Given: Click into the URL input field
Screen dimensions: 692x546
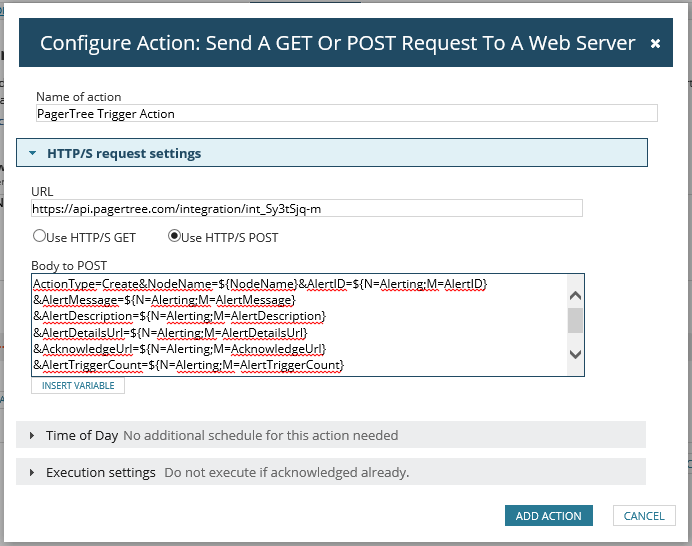Looking at the screenshot, I should pos(306,209).
